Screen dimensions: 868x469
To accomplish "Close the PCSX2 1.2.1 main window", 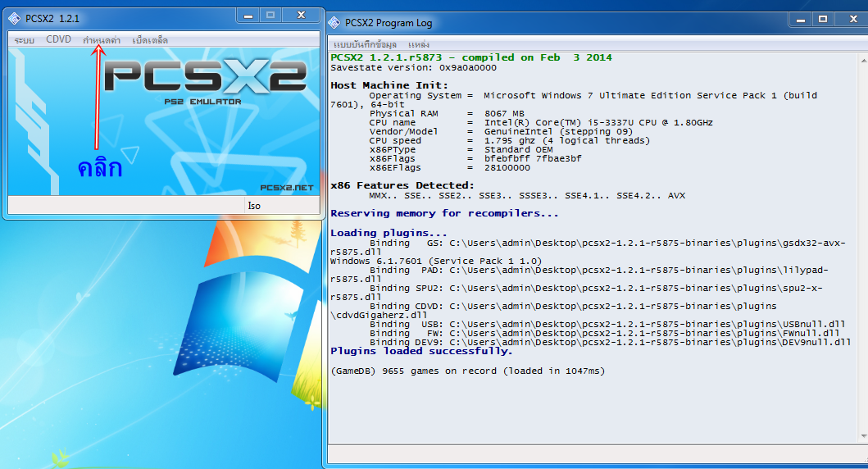I will [301, 16].
